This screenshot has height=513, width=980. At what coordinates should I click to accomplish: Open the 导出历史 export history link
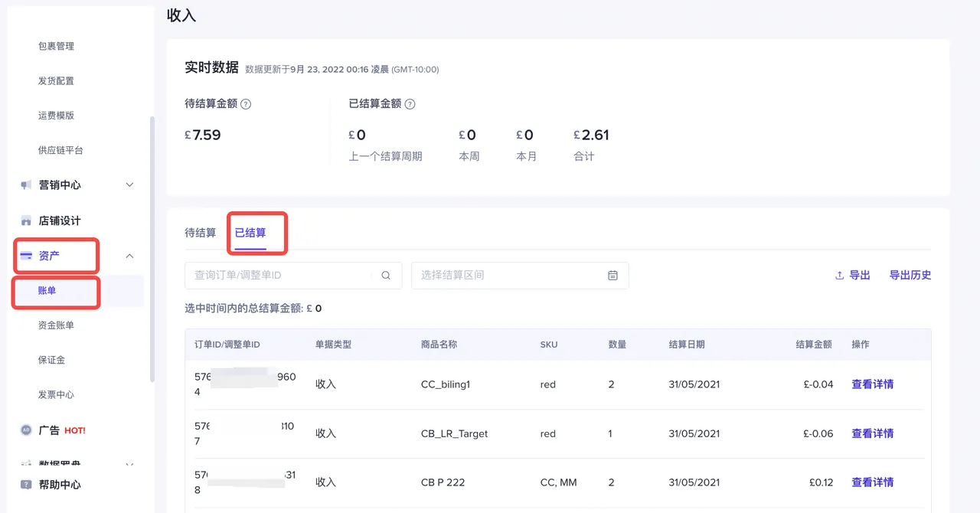[x=910, y=275]
